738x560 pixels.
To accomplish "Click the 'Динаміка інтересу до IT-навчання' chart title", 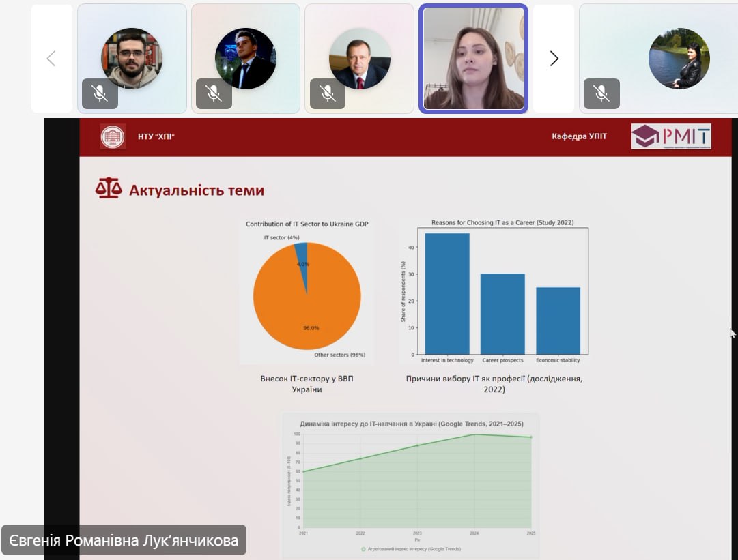I will click(x=412, y=424).
